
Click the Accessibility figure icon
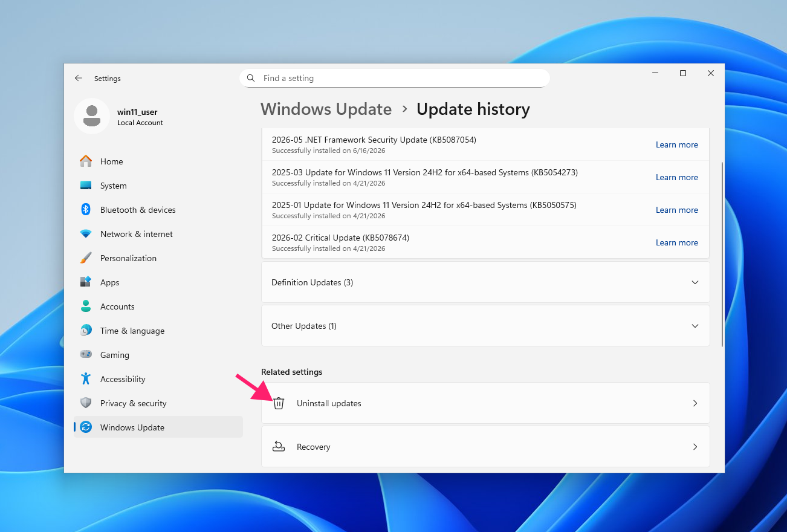coord(86,379)
